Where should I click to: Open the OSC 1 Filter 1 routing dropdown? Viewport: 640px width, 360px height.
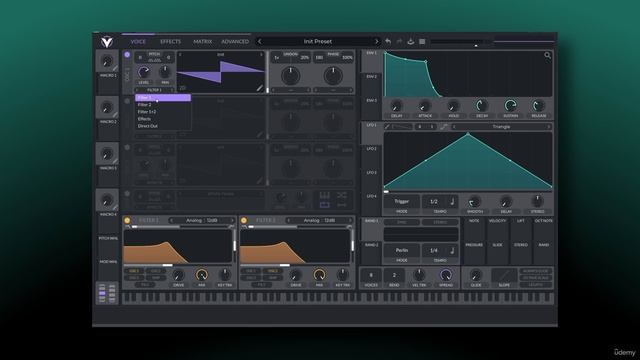pyautogui.click(x=154, y=90)
